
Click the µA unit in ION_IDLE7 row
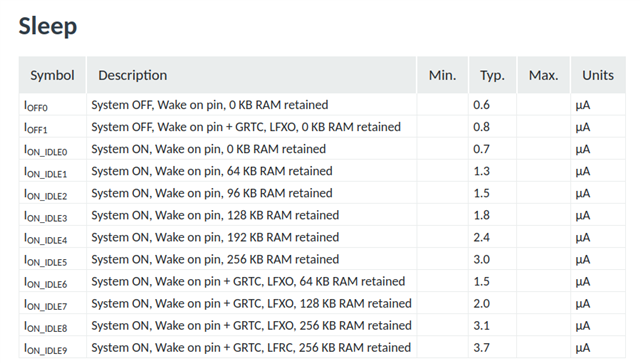click(583, 304)
